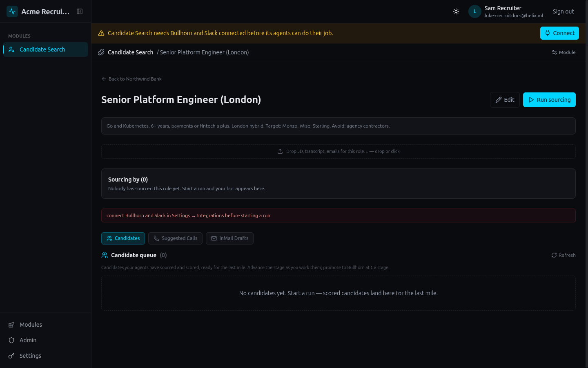Open Candidate Search in the sidebar

coord(45,49)
